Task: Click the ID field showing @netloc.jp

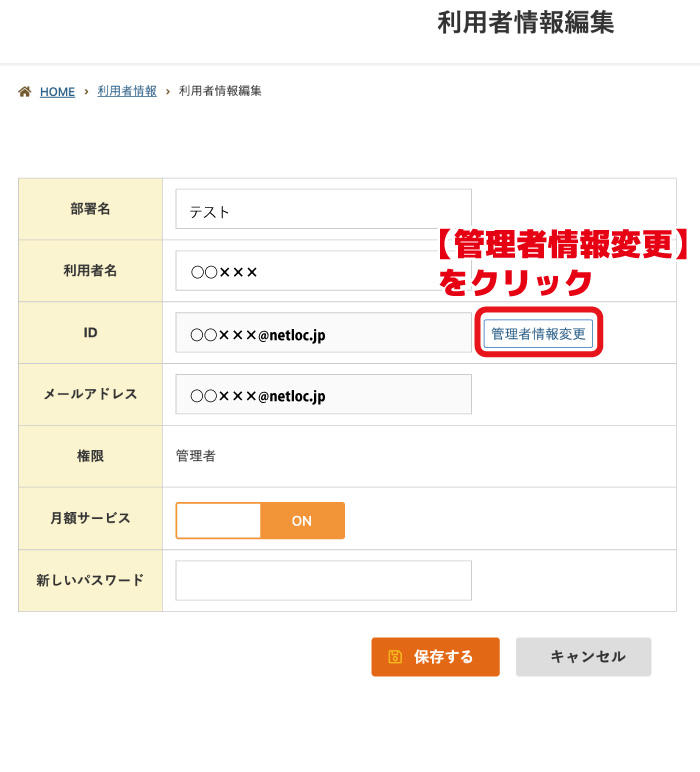Action: (323, 333)
